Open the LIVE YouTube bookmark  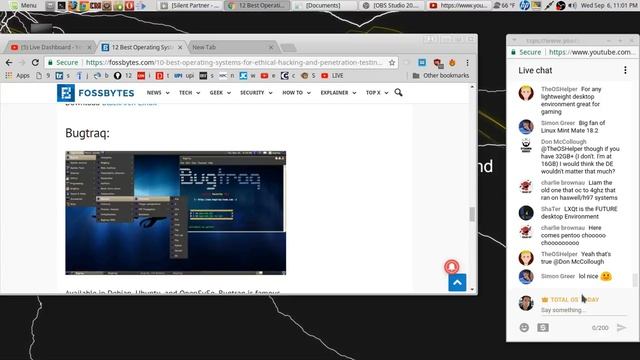[x=332, y=76]
